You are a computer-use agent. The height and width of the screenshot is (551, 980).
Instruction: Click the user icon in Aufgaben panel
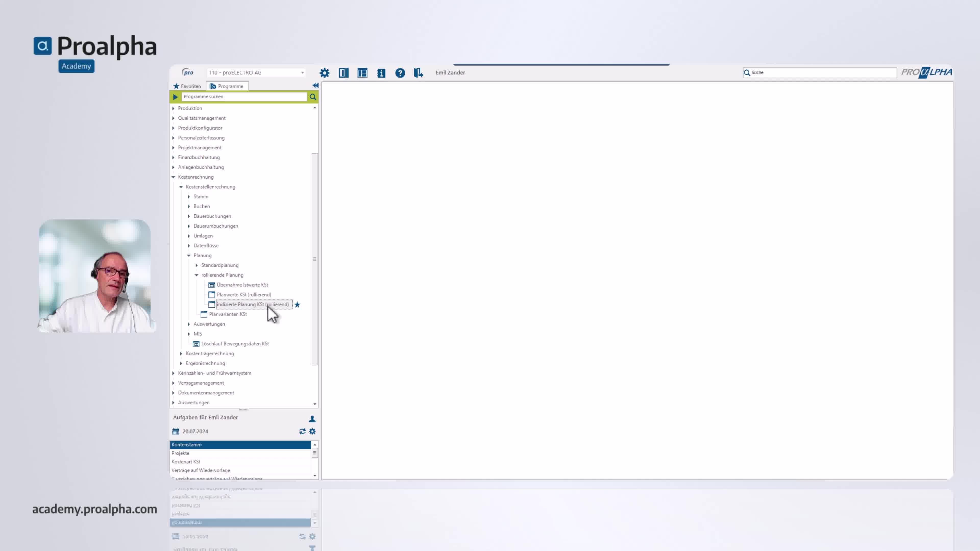[x=312, y=419]
